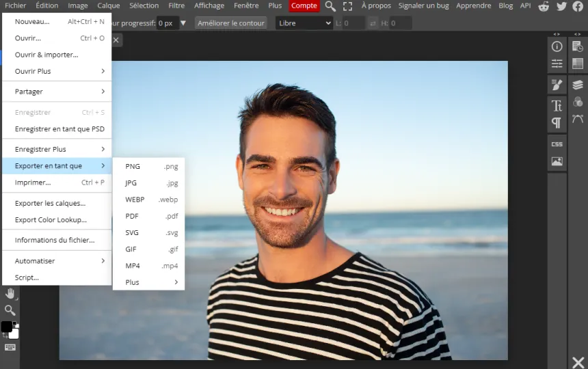Viewport: 588px width, 369px height.
Task: Choose PNG export format
Action: [x=148, y=166]
